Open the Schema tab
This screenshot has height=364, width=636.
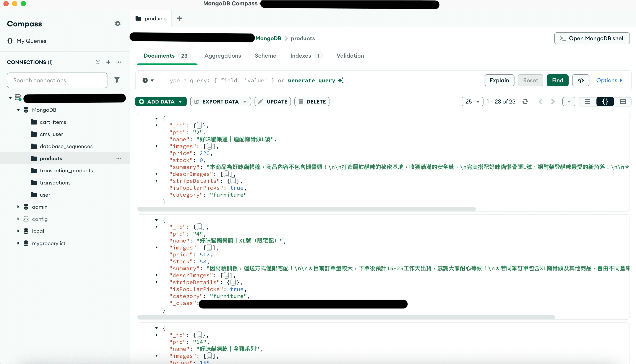[265, 56]
